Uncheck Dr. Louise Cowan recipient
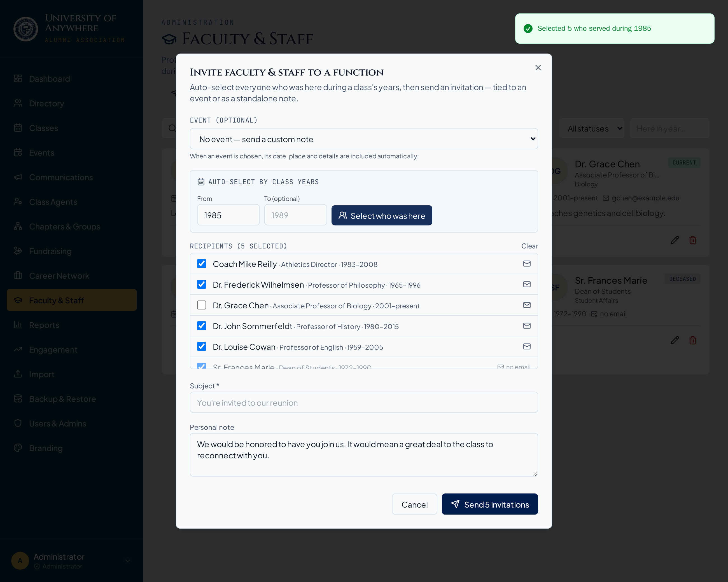The height and width of the screenshot is (582, 728). [x=202, y=346]
